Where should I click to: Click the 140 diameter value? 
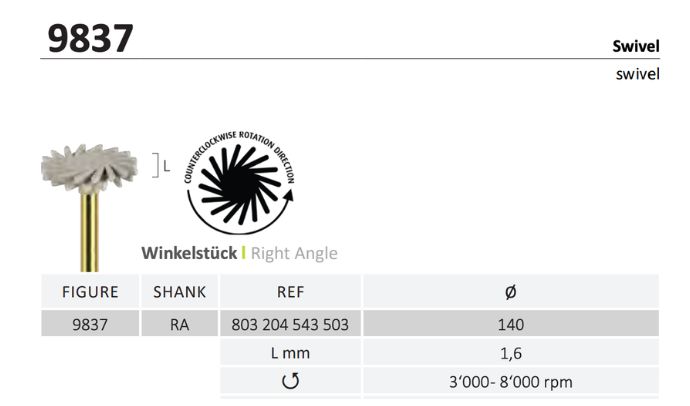coord(510,324)
